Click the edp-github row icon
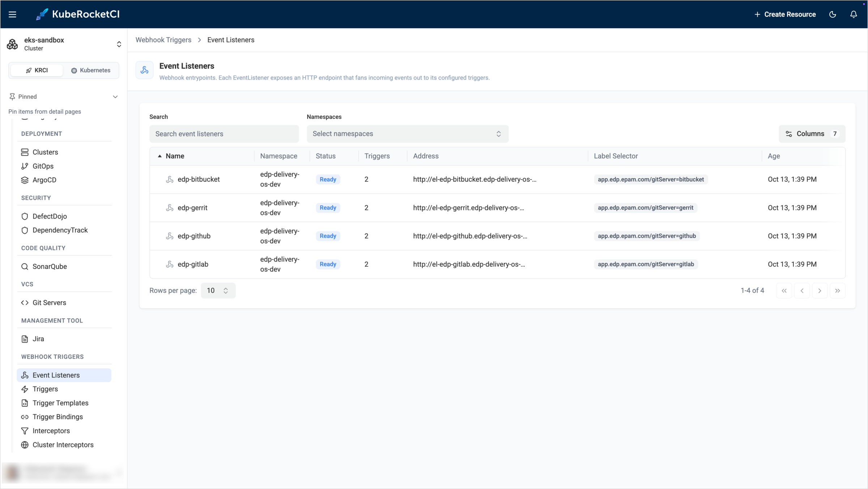This screenshot has width=868, height=489. [x=170, y=236]
